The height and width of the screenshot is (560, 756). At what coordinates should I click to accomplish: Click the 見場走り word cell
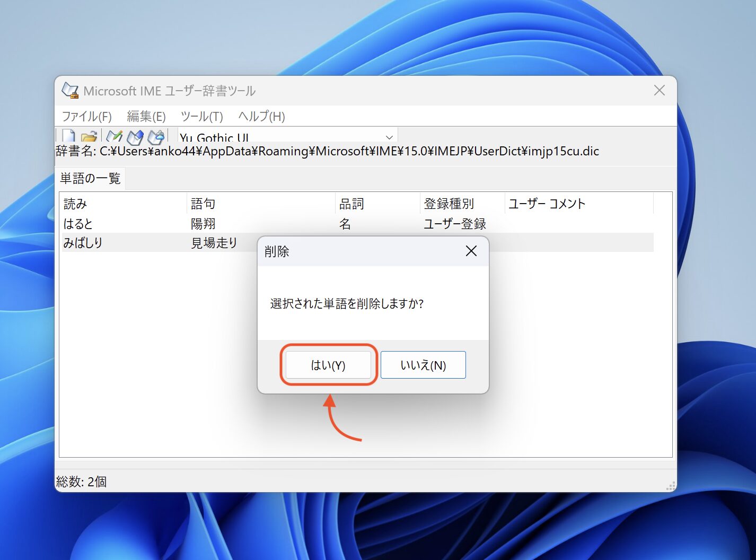point(214,243)
